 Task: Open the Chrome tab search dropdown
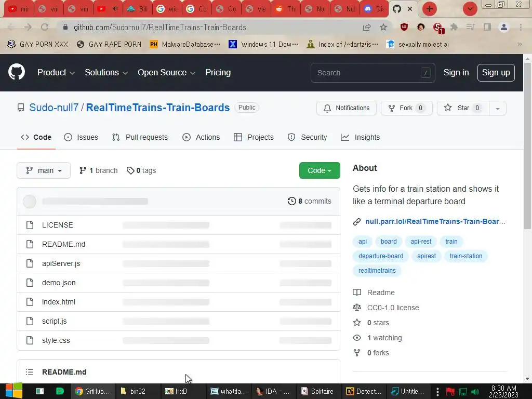(470, 9)
